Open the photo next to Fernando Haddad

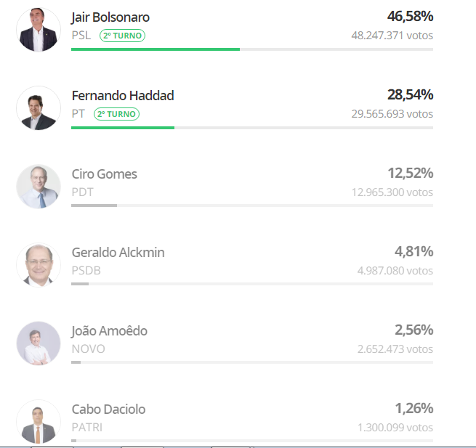tap(39, 108)
